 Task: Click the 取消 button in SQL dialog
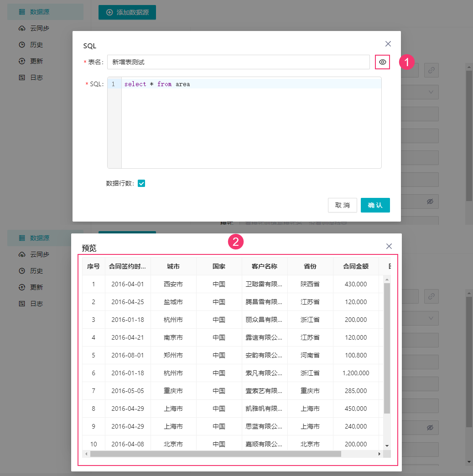[x=343, y=205]
